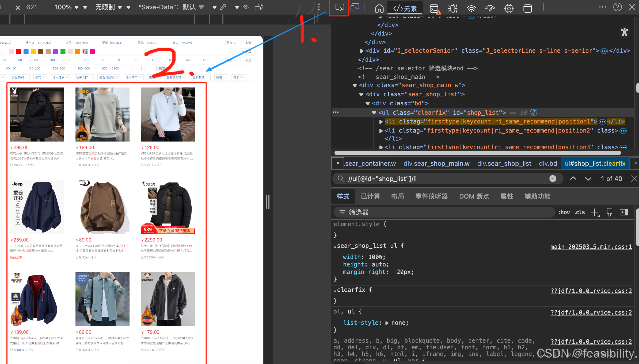Open the Sources debugger bug icon
The image size is (639, 364).
point(452,9)
